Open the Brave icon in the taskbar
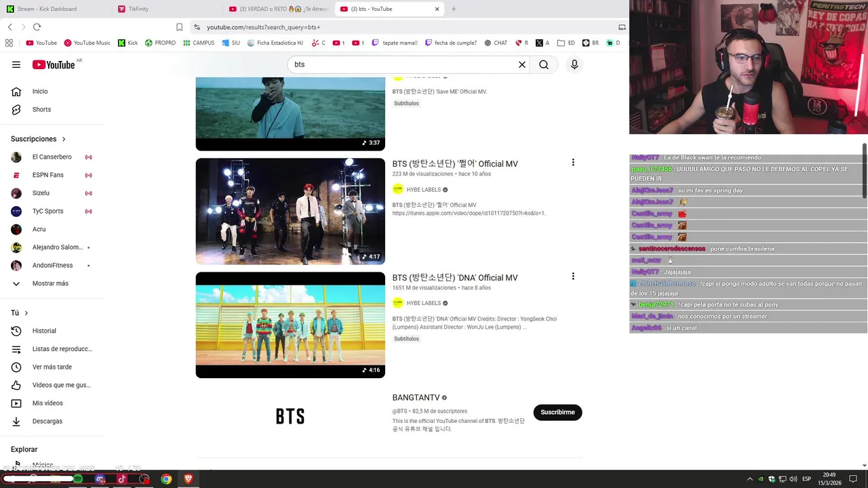The height and width of the screenshot is (488, 868). pos(189,479)
